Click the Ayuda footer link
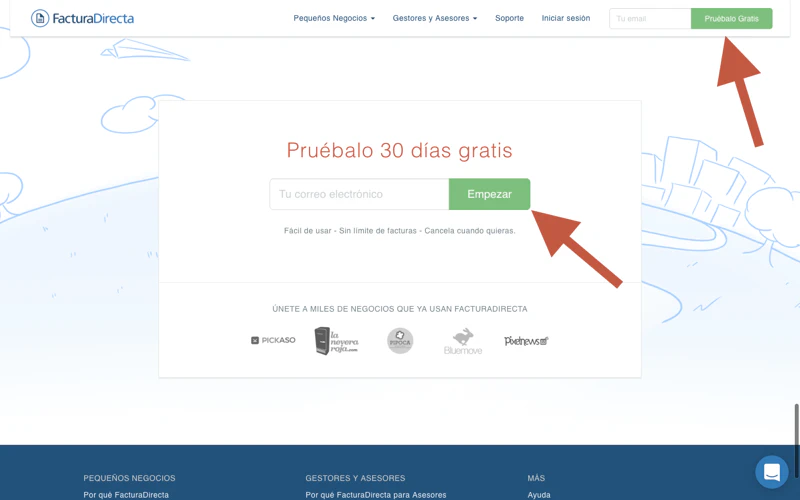 point(539,495)
